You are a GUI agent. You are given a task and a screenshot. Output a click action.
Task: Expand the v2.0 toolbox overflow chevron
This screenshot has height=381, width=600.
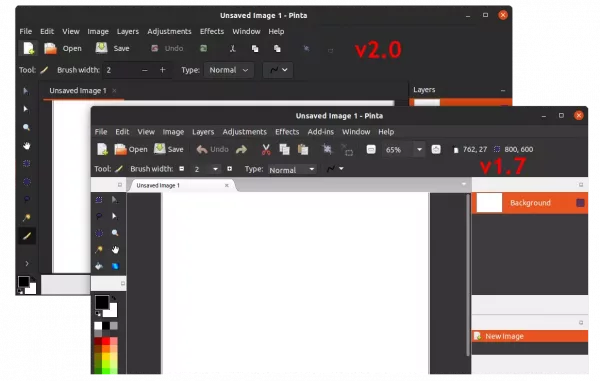26,263
